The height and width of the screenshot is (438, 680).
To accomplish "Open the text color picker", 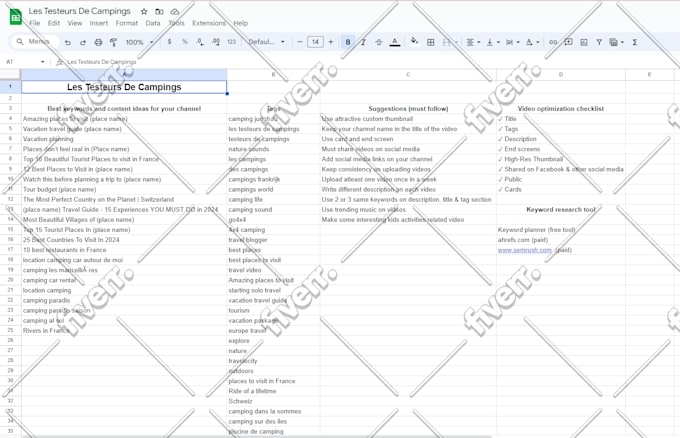I will coord(395,42).
